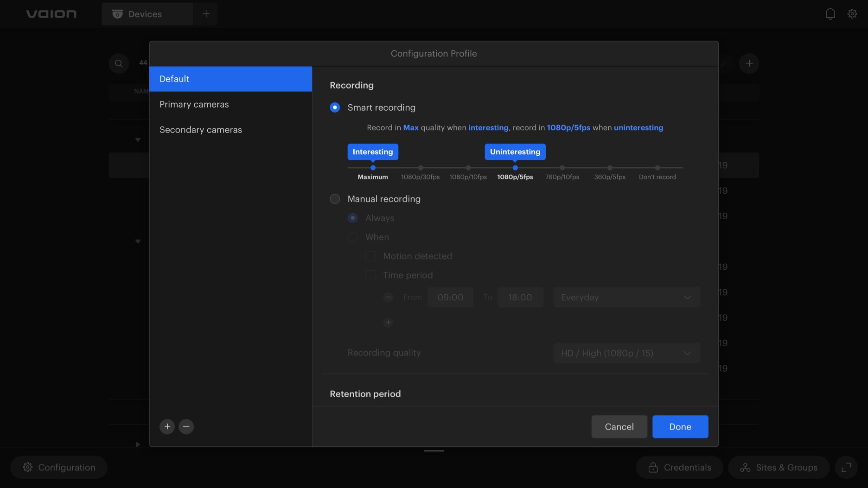Screen dimensions: 868x488
Task: Click the Max quality link
Action: click(411, 128)
